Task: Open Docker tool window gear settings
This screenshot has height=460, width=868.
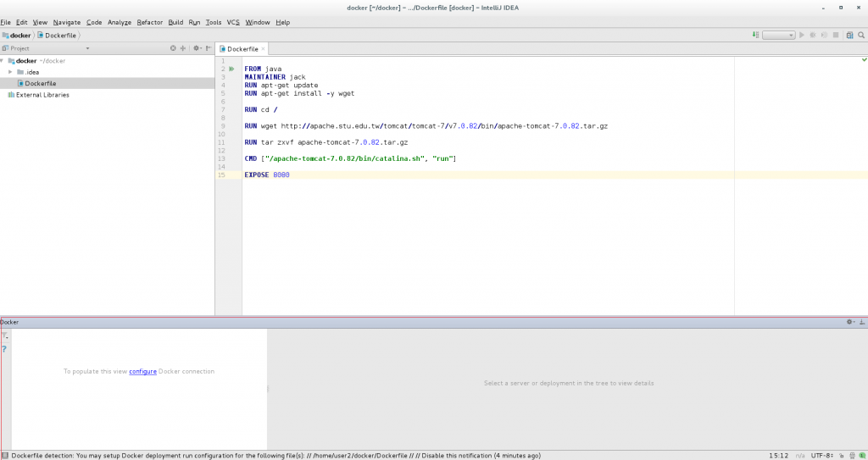Action: 850,322
